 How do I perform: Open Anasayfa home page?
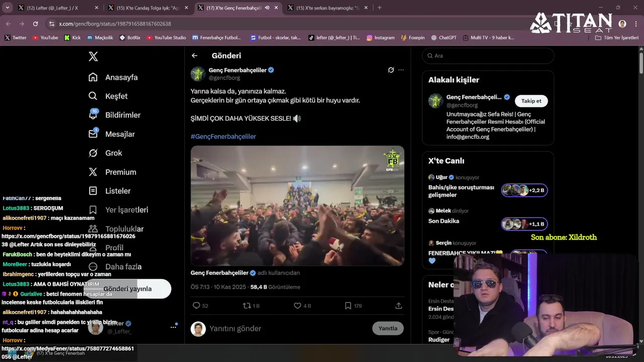click(113, 77)
